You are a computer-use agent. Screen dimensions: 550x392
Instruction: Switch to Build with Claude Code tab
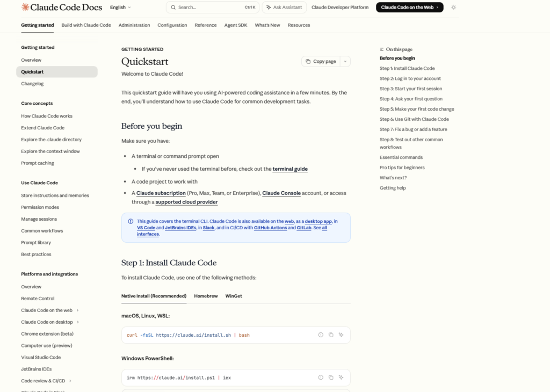point(86,25)
